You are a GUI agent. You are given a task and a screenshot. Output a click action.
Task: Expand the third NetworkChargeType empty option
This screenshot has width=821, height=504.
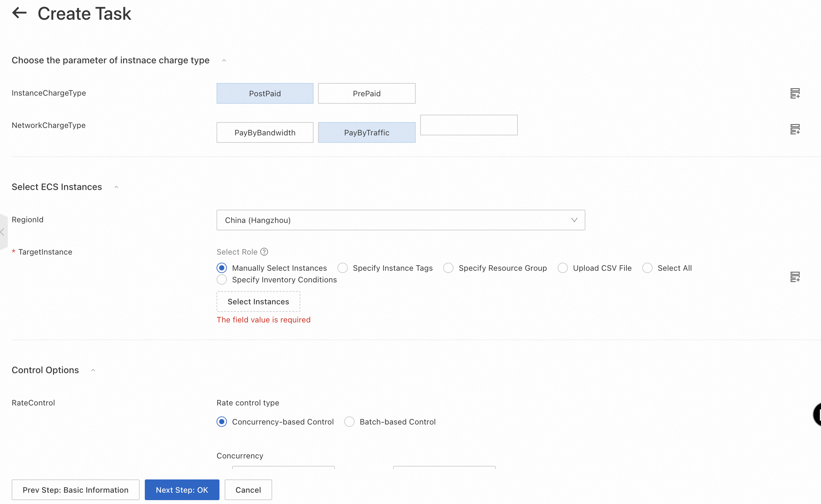pyautogui.click(x=469, y=125)
